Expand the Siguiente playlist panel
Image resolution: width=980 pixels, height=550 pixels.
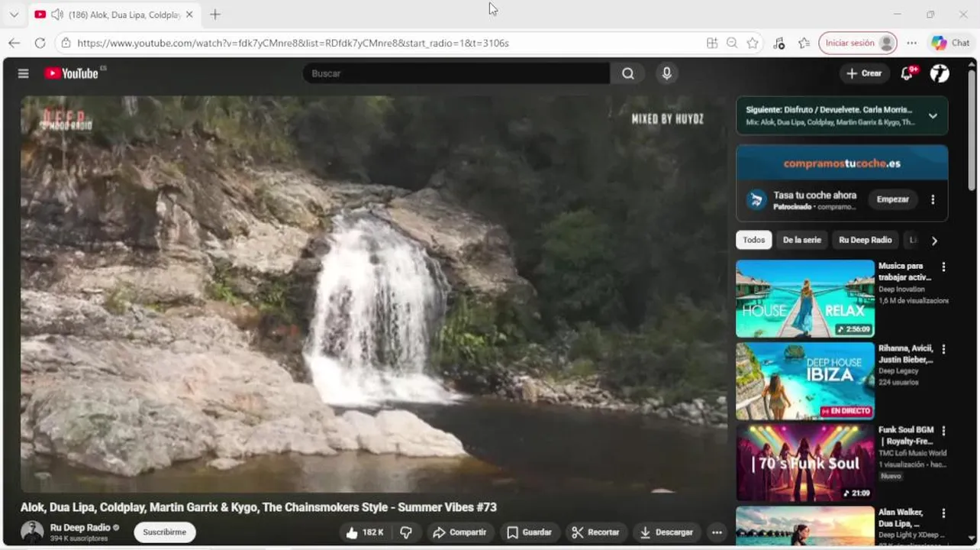(933, 116)
